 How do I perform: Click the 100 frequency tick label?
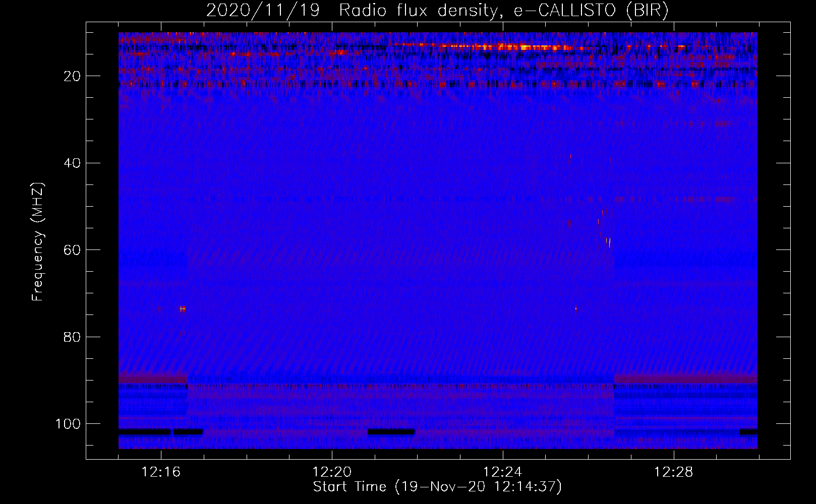68,424
